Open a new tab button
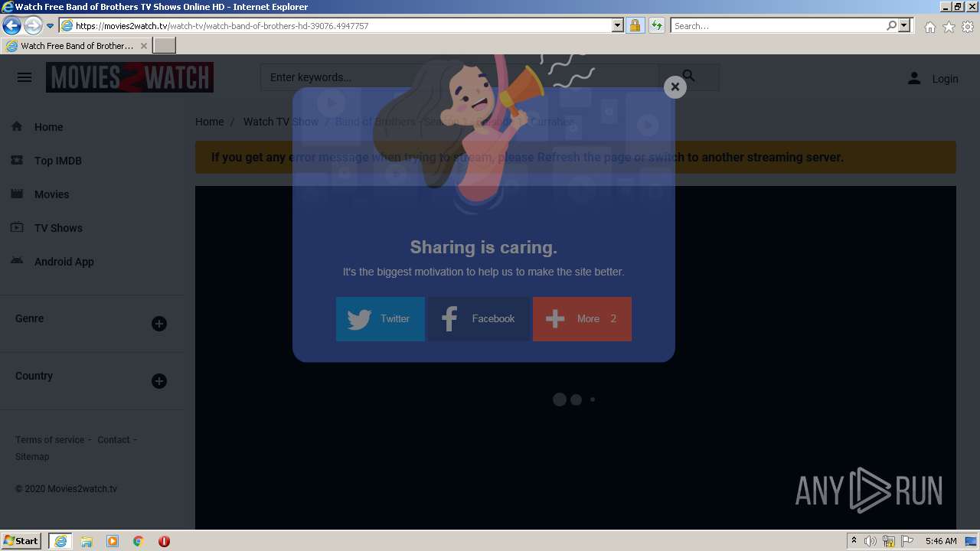980x551 pixels. (165, 46)
